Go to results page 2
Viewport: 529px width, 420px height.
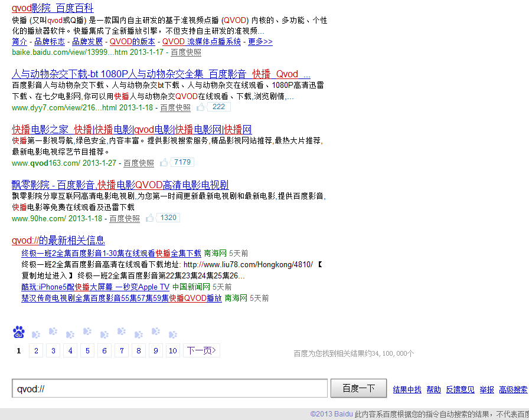click(36, 350)
